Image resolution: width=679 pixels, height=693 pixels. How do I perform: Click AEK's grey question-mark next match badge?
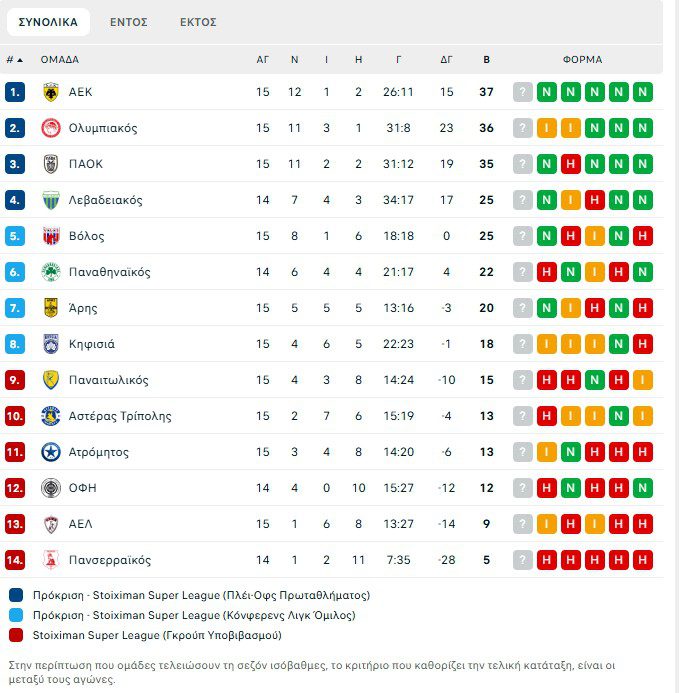coord(522,92)
